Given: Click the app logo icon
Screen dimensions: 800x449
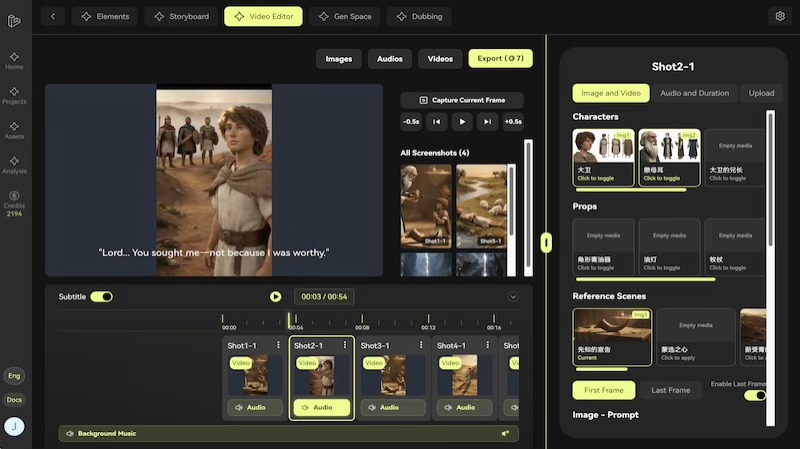Looking at the screenshot, I should (x=14, y=21).
